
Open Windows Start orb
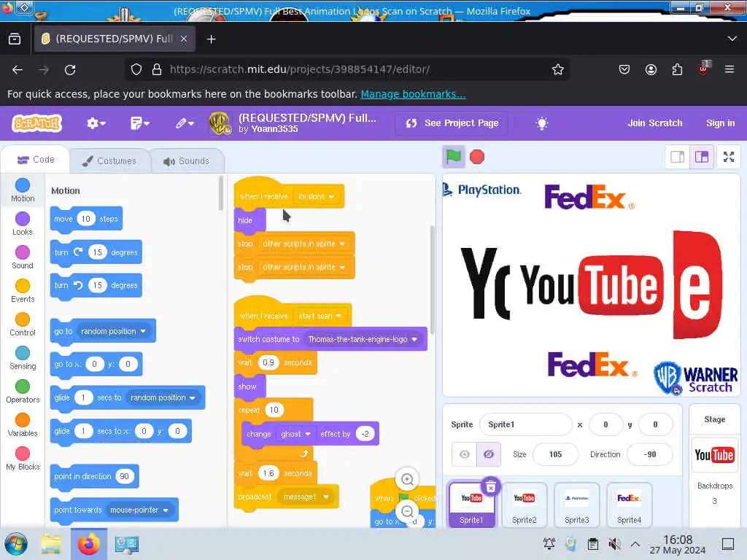point(16,544)
